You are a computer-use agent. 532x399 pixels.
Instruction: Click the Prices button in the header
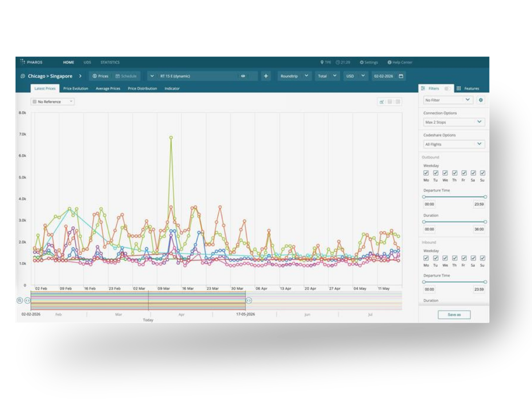[101, 76]
